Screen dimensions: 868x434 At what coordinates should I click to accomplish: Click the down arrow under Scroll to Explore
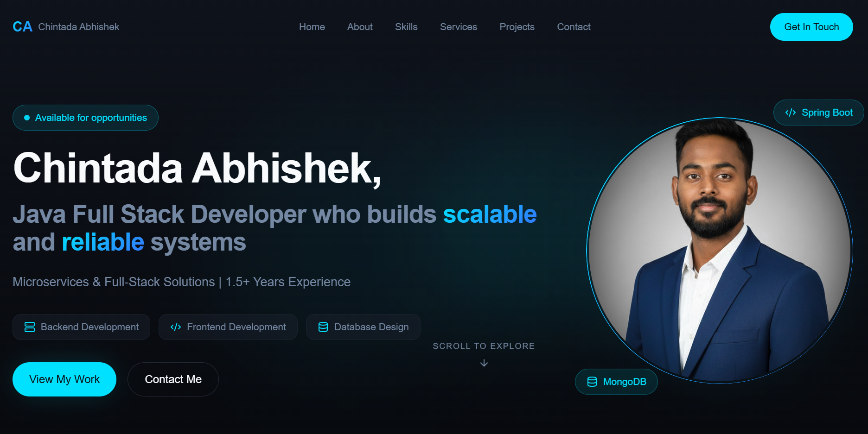[x=484, y=363]
